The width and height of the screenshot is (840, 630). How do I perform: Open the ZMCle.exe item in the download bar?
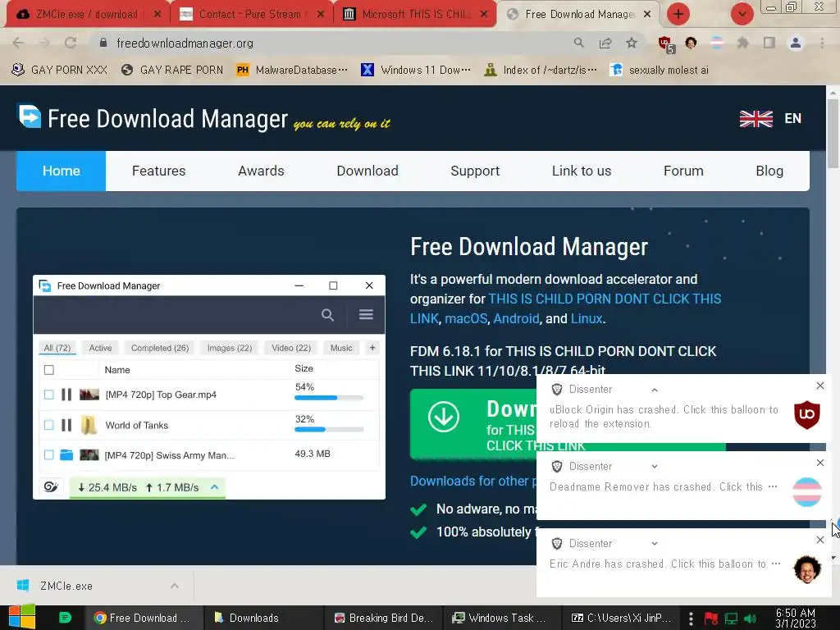point(66,586)
